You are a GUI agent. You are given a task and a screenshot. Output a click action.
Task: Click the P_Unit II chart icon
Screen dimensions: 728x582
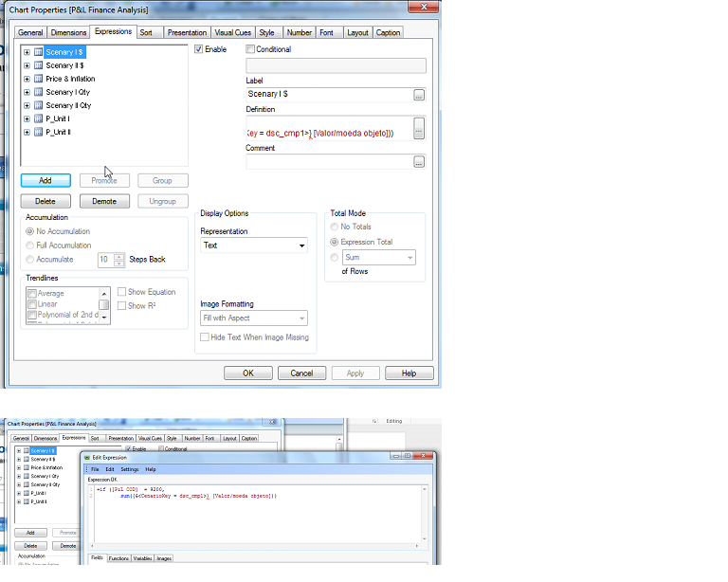39,132
